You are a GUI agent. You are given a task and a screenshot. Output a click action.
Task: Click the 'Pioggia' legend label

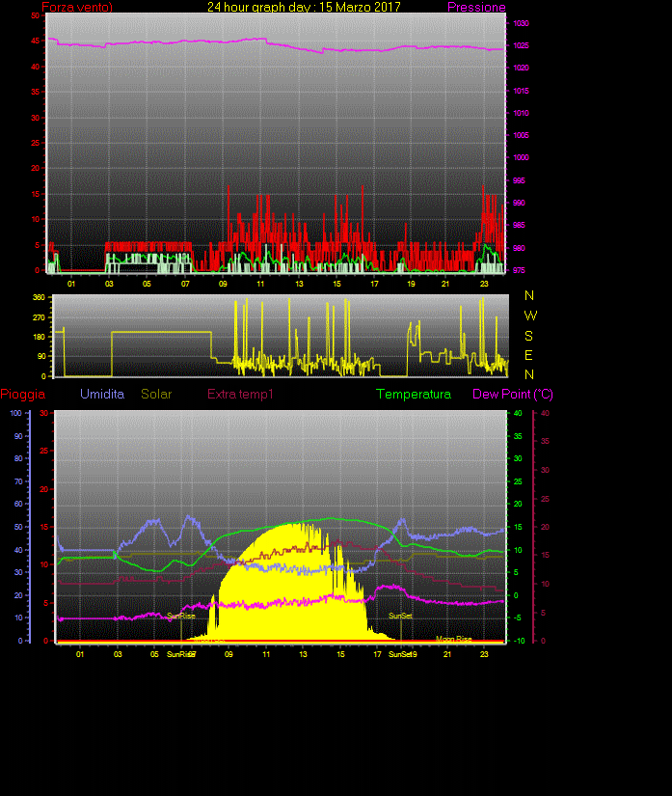(23, 394)
